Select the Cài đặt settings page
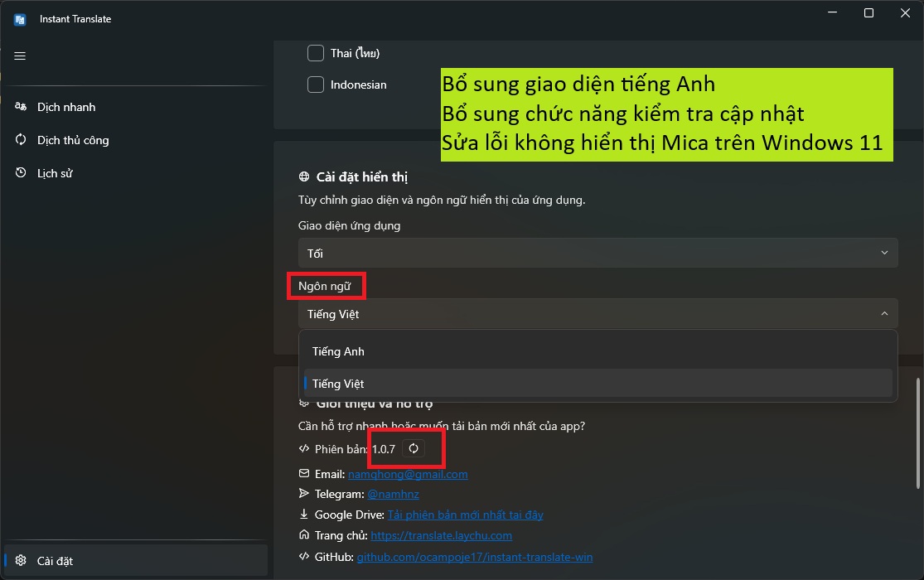The image size is (924, 580). tap(136, 561)
